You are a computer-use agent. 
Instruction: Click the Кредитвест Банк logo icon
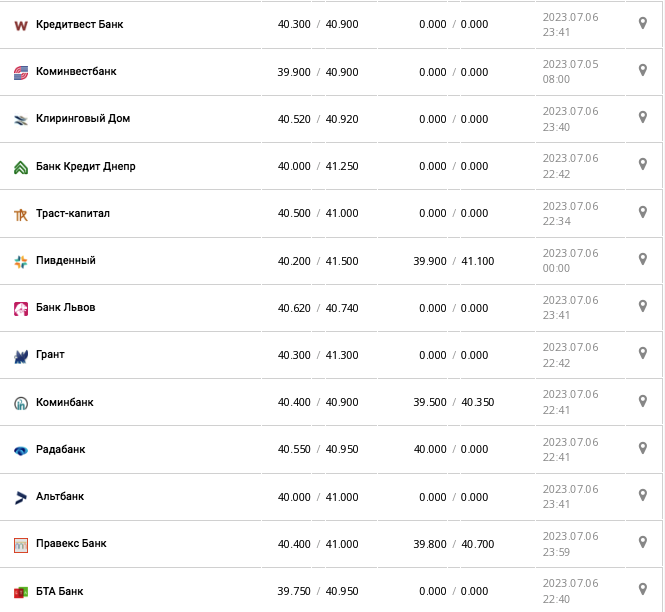tap(21, 25)
